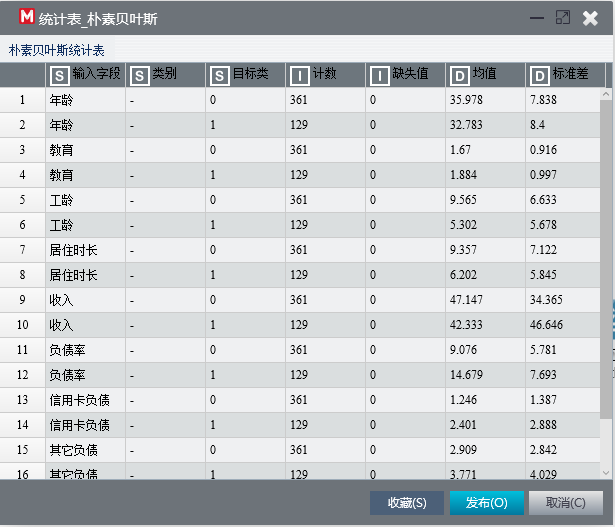The width and height of the screenshot is (615, 527).
Task: Maximize the statistics table window
Action: [563, 18]
